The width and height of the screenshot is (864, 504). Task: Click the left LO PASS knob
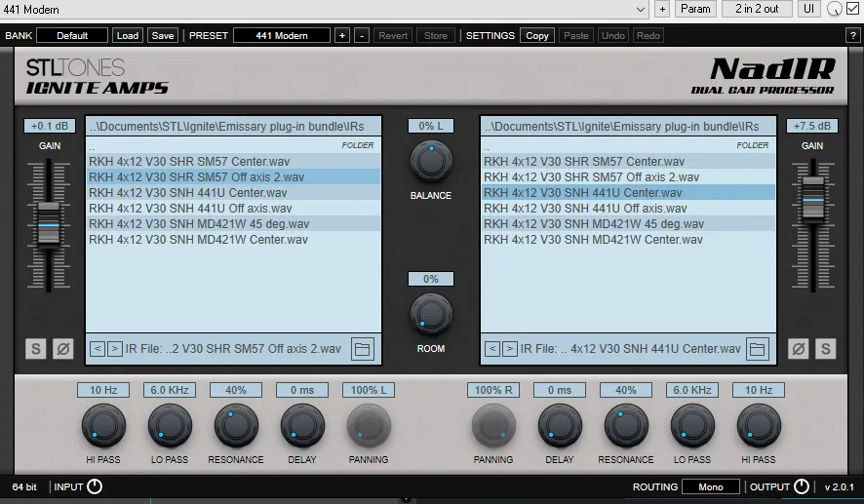click(170, 426)
